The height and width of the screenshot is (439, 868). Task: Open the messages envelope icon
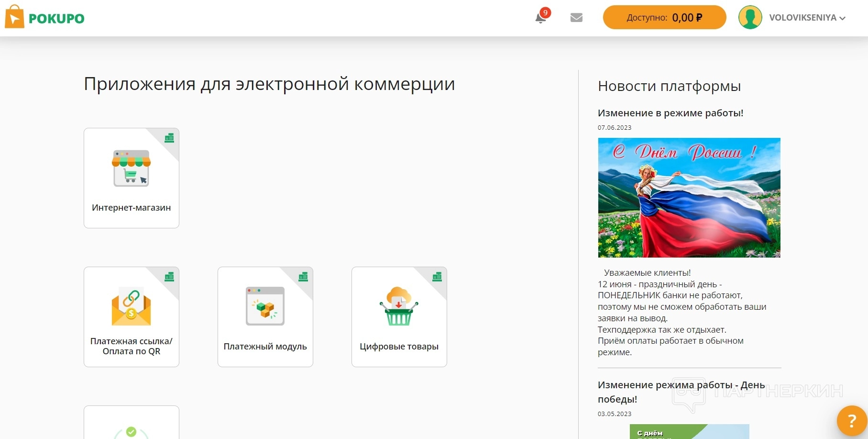pyautogui.click(x=576, y=18)
